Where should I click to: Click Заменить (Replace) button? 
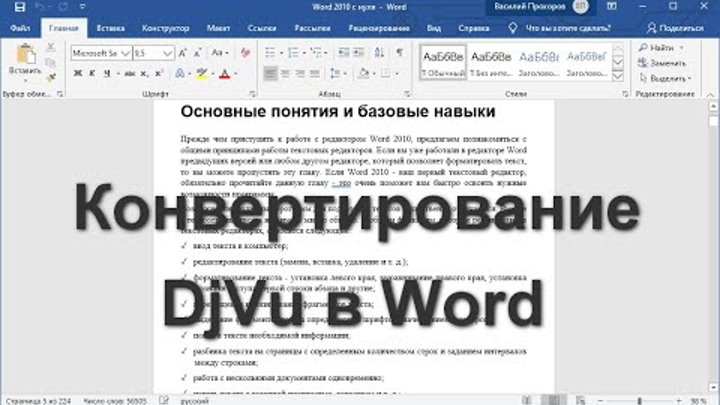point(662,63)
